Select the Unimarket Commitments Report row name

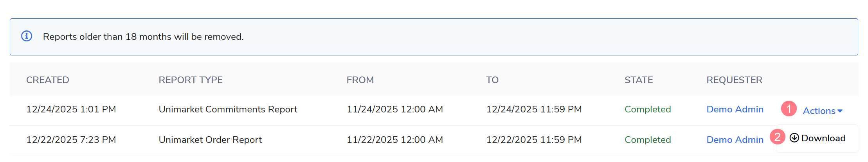click(228, 109)
